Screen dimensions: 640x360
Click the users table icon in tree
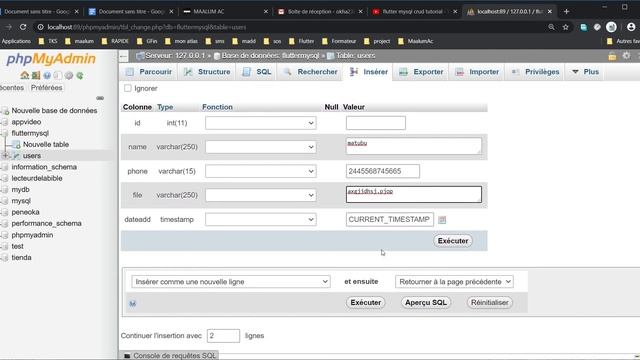tap(16, 156)
